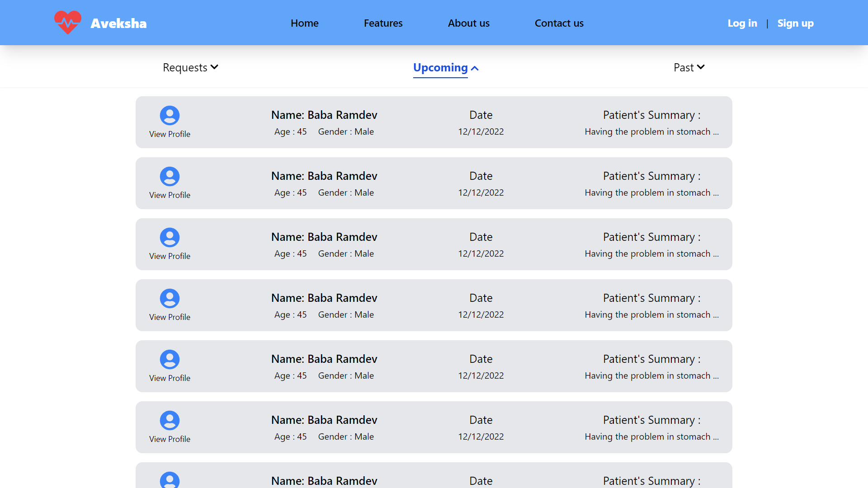Click the Sign up link
The height and width of the screenshot is (488, 868).
[x=795, y=23]
